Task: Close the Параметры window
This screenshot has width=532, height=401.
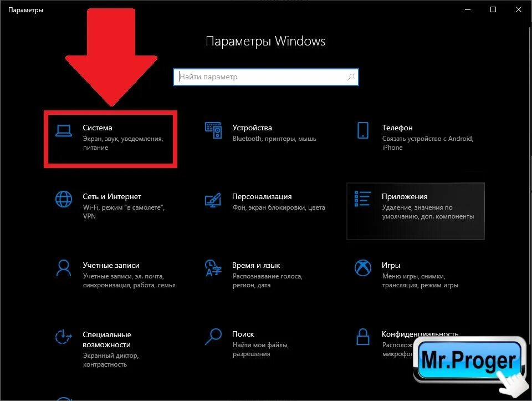Action: (x=519, y=9)
